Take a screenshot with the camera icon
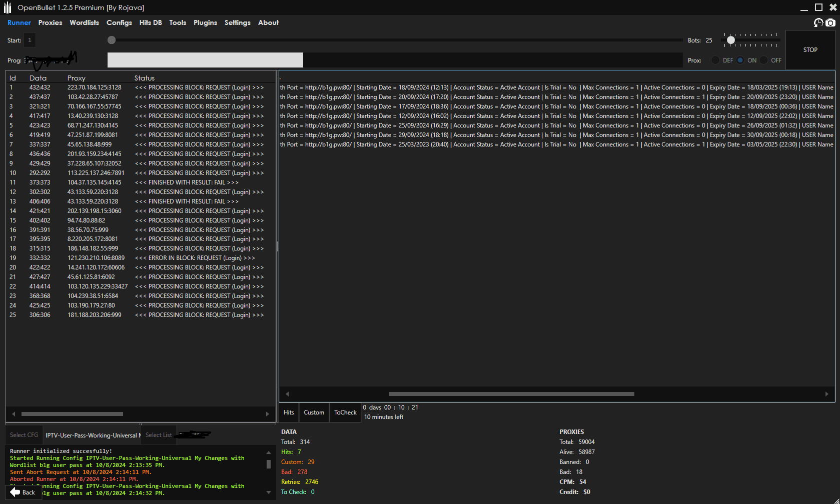Image resolution: width=840 pixels, height=504 pixels. click(830, 22)
